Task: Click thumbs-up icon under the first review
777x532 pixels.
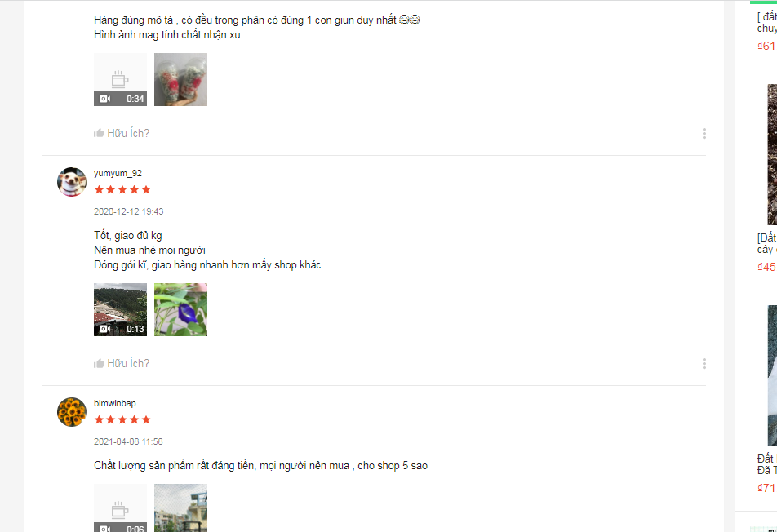Action: pyautogui.click(x=99, y=133)
